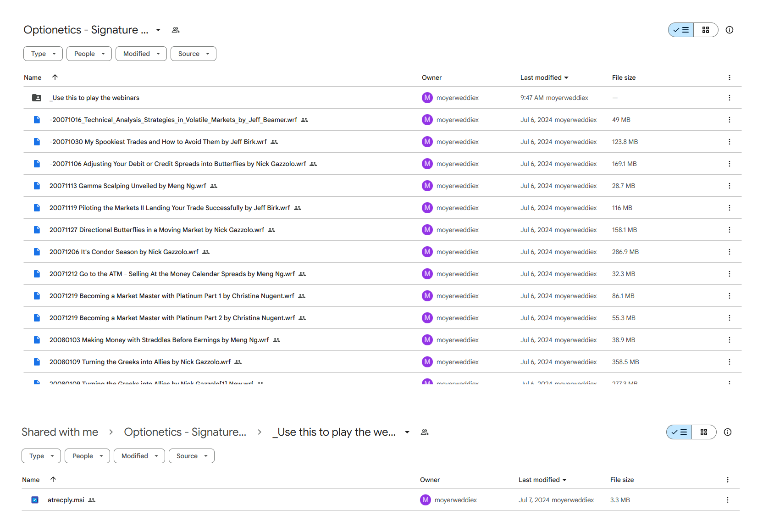
Task: Open Type filter in lower panel
Action: [41, 456]
